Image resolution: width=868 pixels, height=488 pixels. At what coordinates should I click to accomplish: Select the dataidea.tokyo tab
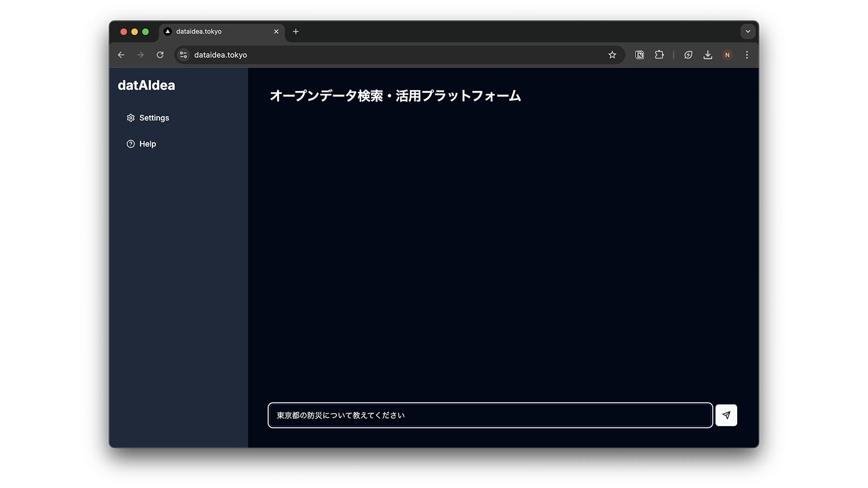tap(222, 31)
